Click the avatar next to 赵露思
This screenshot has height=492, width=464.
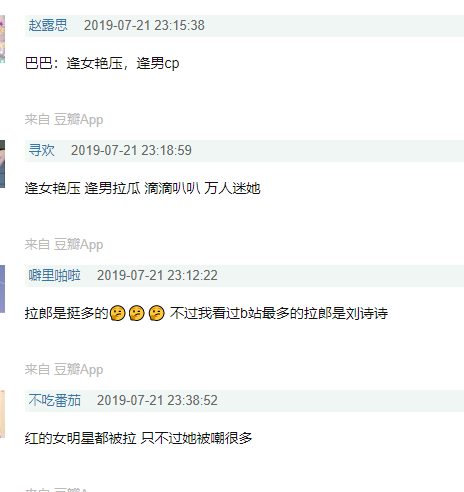[x=2, y=39]
